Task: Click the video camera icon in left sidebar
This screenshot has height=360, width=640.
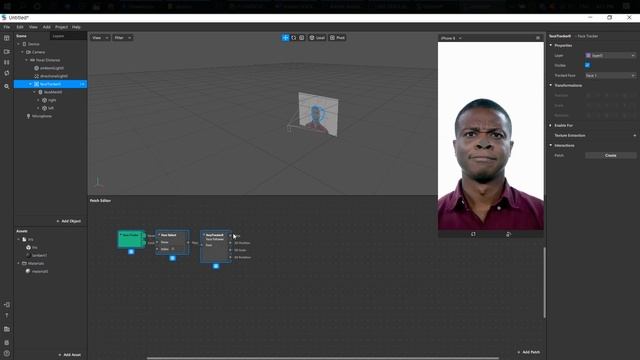Action: tap(7, 52)
